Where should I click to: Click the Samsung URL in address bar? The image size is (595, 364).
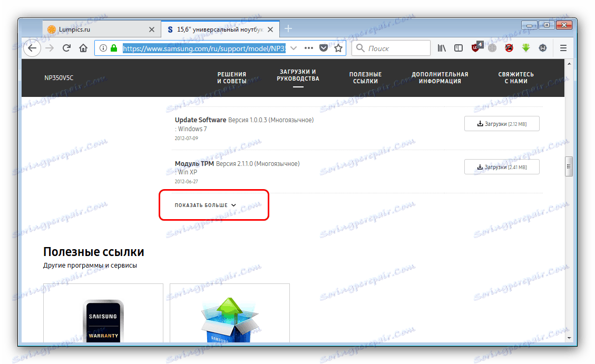tap(204, 48)
